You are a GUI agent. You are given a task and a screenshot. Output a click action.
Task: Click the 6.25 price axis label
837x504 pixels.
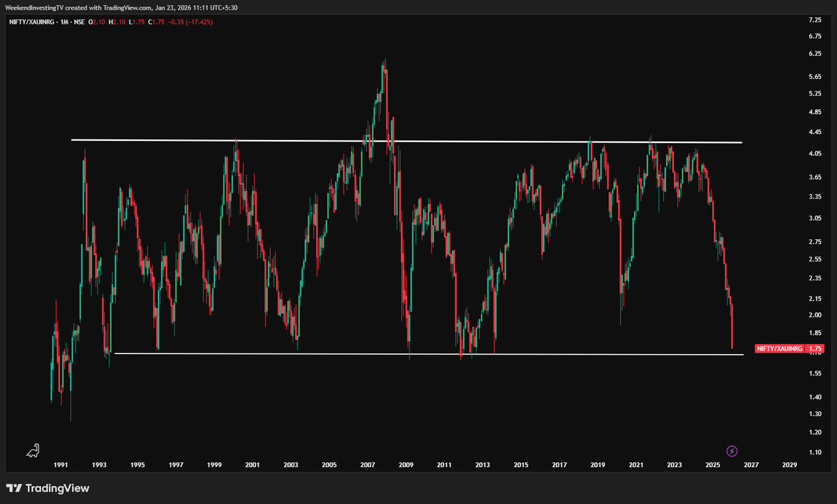pos(815,54)
